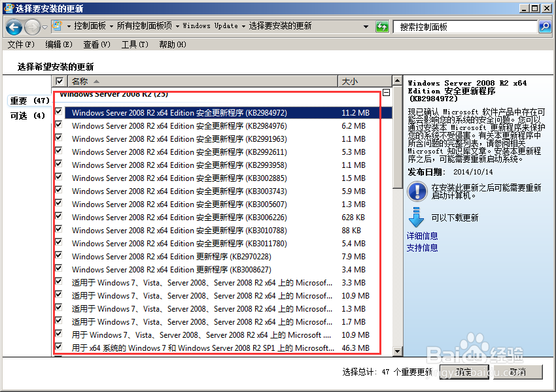Click the blue download arrow icon

tap(416, 218)
